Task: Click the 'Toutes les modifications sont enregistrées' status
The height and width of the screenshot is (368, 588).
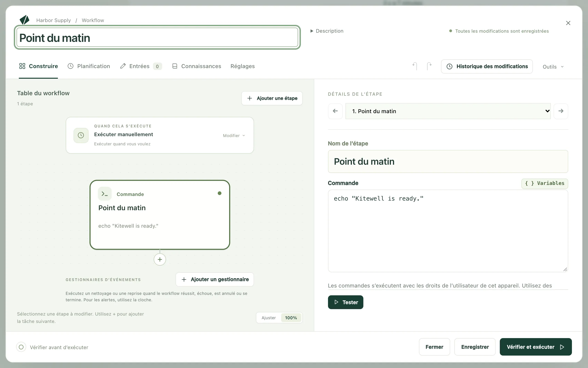Action: click(x=499, y=31)
